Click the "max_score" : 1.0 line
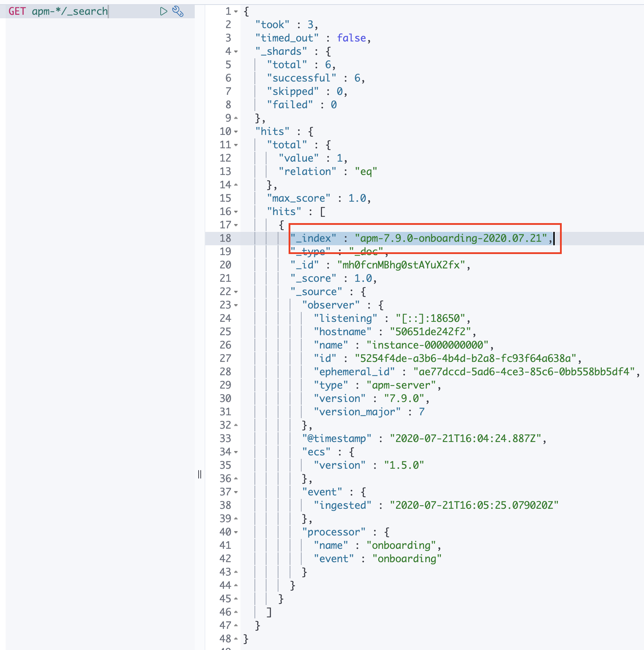The image size is (644, 650). 319,198
